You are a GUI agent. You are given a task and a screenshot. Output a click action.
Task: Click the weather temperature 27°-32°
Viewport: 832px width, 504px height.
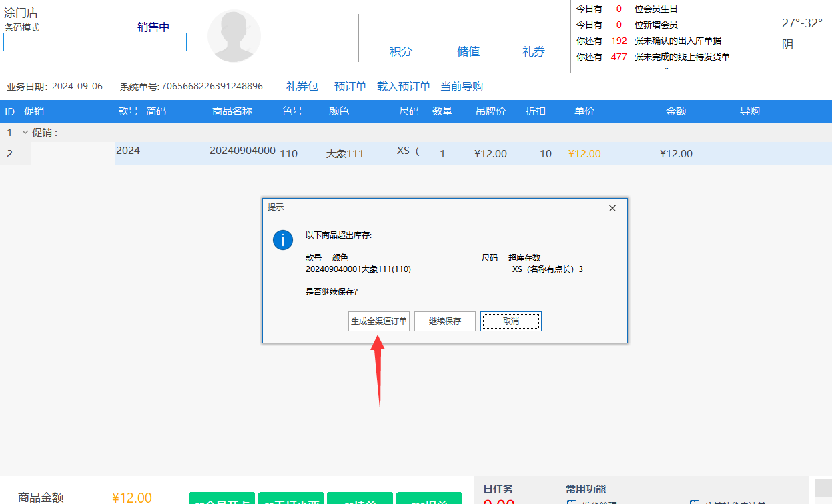pyautogui.click(x=802, y=23)
